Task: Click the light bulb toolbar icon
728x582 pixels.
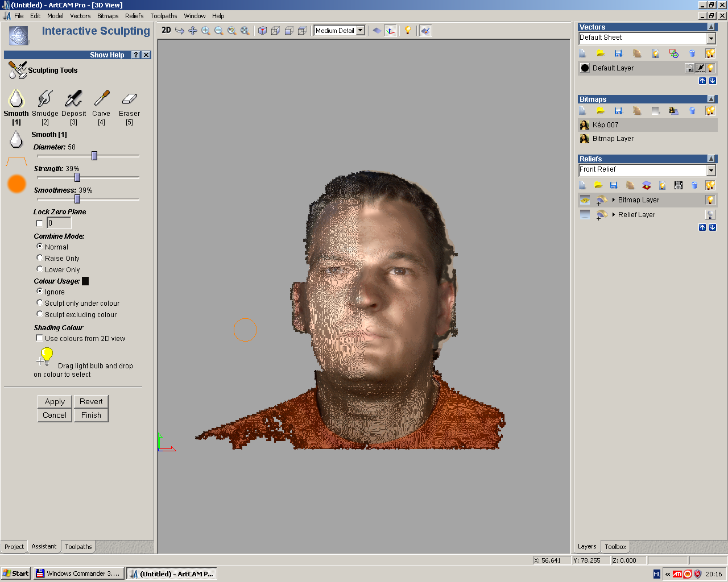Action: point(407,31)
